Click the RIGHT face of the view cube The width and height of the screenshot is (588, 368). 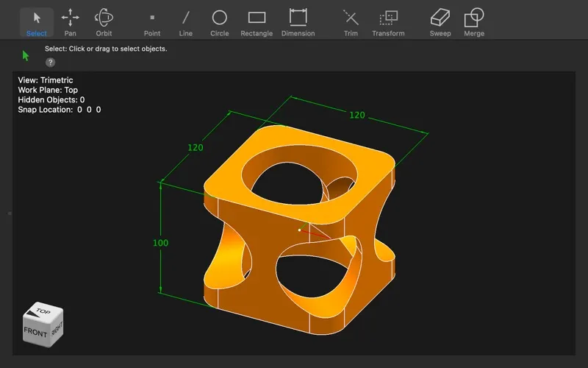(57, 328)
